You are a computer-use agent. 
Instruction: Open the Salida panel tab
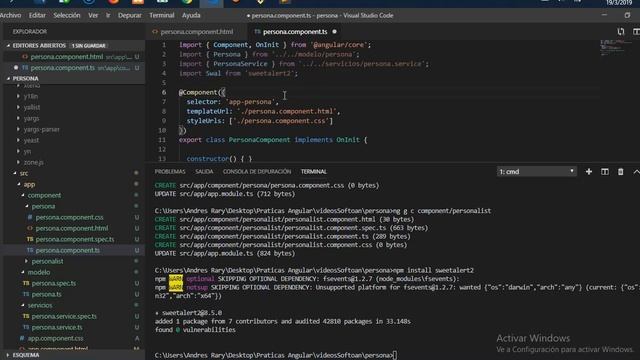(204, 172)
